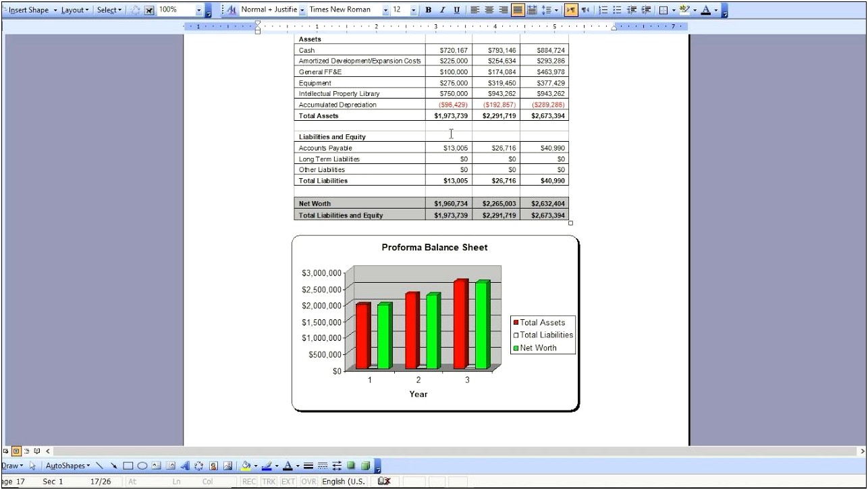Viewport: 868px width, 490px height.
Task: Insert a diagram or organization chart
Action: [199, 466]
